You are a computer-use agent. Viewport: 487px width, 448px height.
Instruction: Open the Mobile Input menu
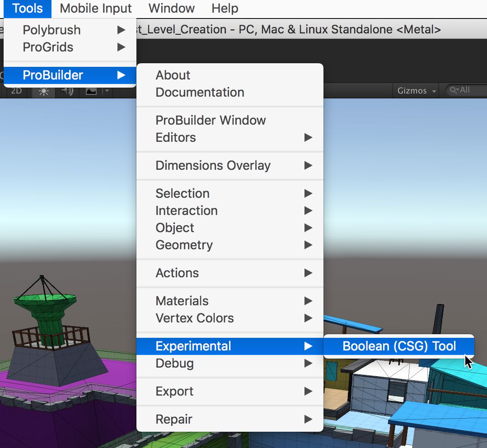(x=95, y=8)
